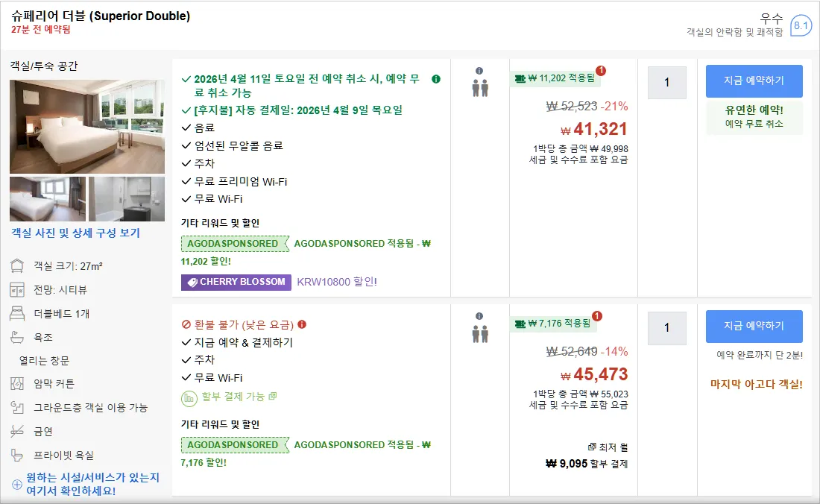This screenshot has height=504, width=820.
Task: Open the second bedroom photo thumbnail
Action: [x=48, y=199]
